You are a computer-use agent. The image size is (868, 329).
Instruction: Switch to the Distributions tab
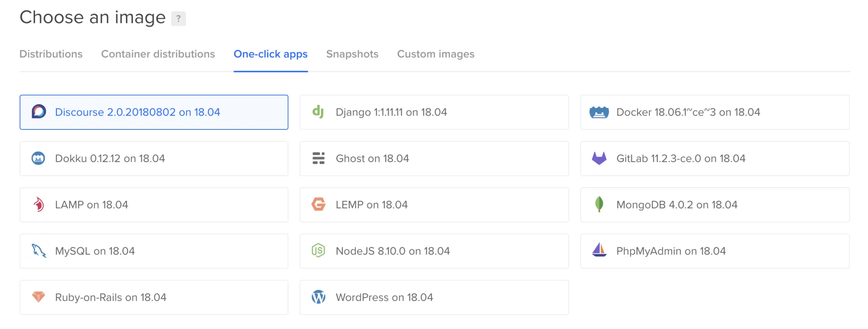pyautogui.click(x=51, y=54)
